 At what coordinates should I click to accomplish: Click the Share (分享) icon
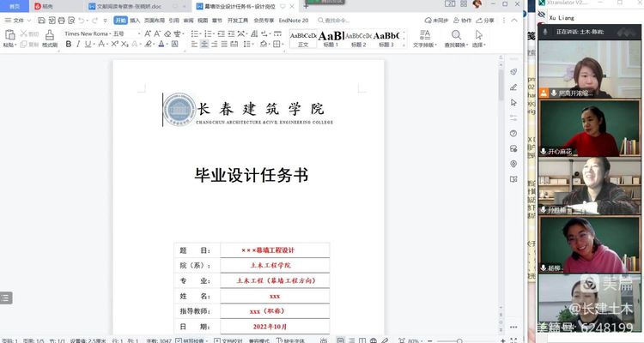[488, 20]
